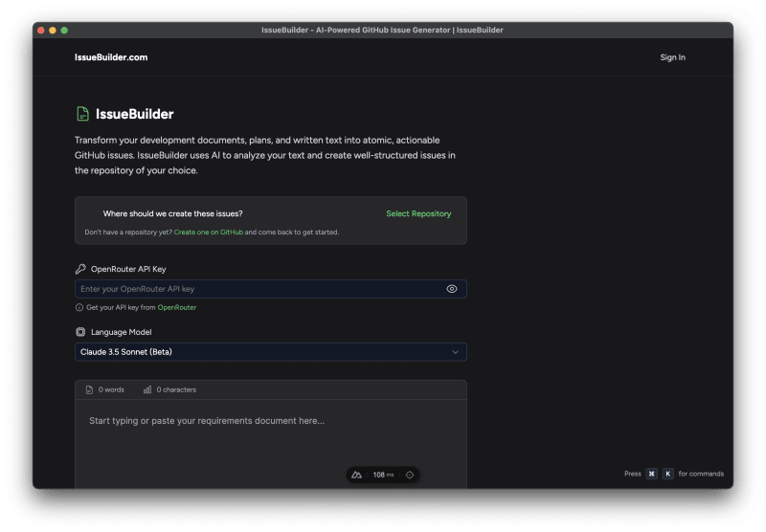This screenshot has width=766, height=532.
Task: Click the 0 words counter
Action: coord(111,389)
